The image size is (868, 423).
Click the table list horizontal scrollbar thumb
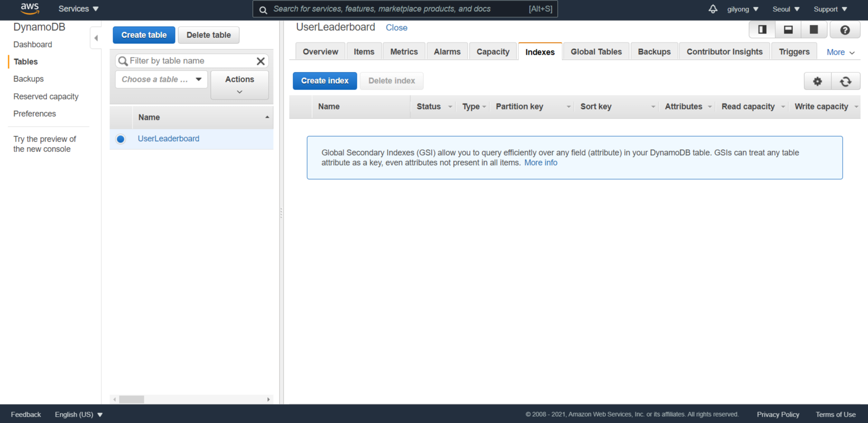coord(132,399)
